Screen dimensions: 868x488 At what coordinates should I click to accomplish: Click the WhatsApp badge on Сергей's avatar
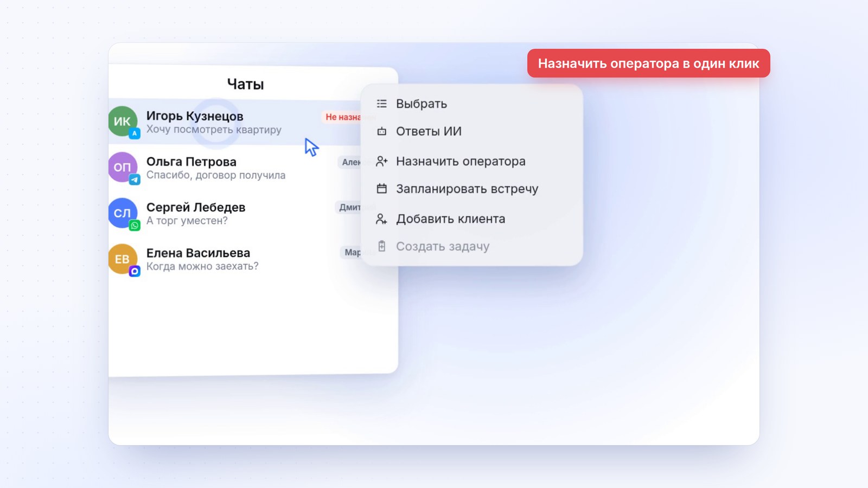click(135, 225)
